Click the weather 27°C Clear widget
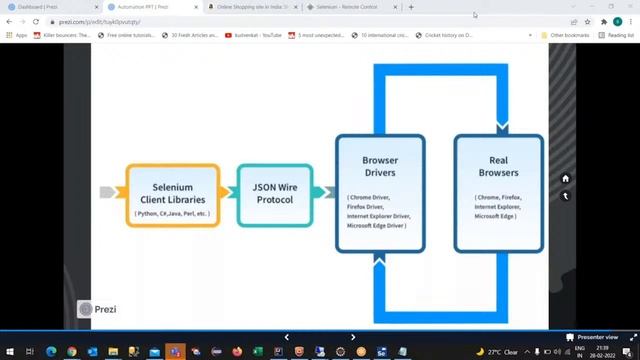 click(x=498, y=352)
